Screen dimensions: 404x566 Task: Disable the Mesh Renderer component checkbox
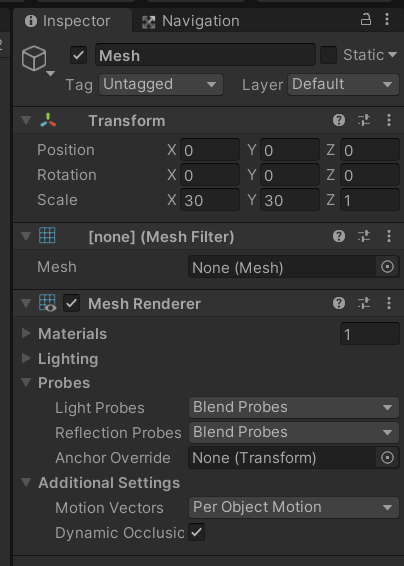(x=71, y=303)
